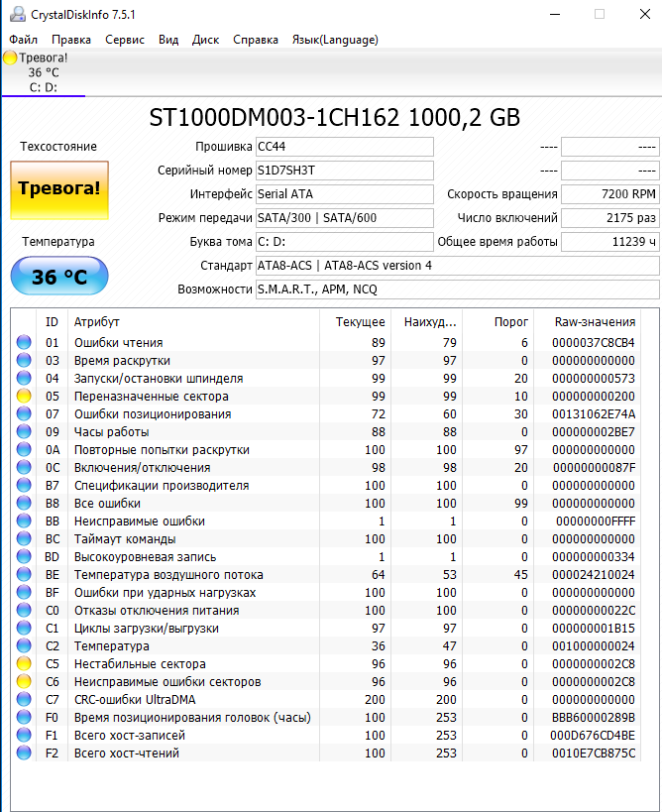Image resolution: width=662 pixels, height=812 pixels.
Task: Click the Общее время работы value 11239 ч
Action: click(610, 242)
